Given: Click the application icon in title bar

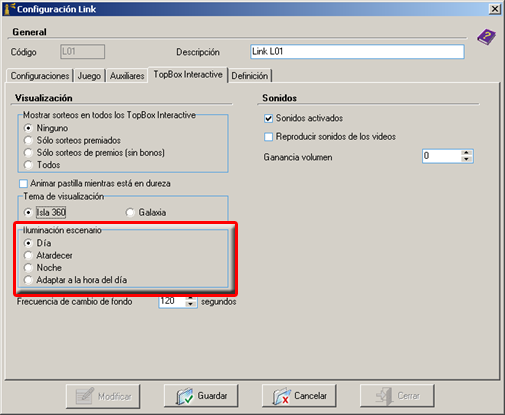Looking at the screenshot, I should [9, 9].
